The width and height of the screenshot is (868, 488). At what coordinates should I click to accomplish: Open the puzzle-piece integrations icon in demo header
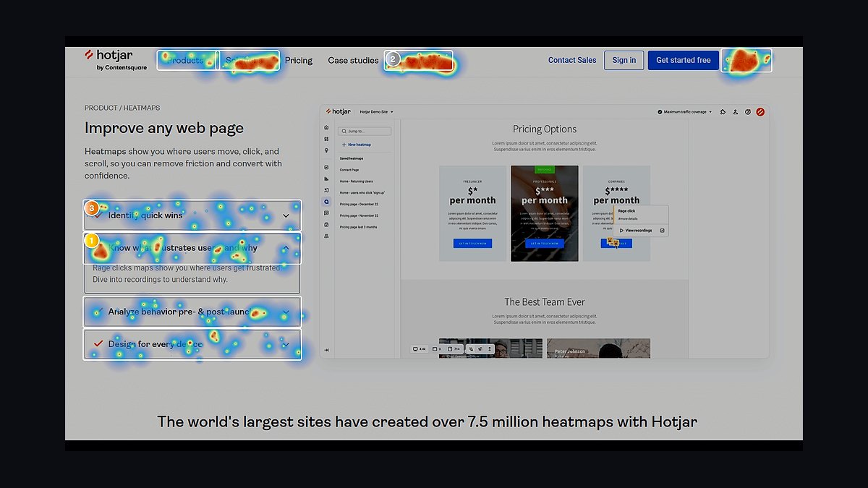(723, 112)
